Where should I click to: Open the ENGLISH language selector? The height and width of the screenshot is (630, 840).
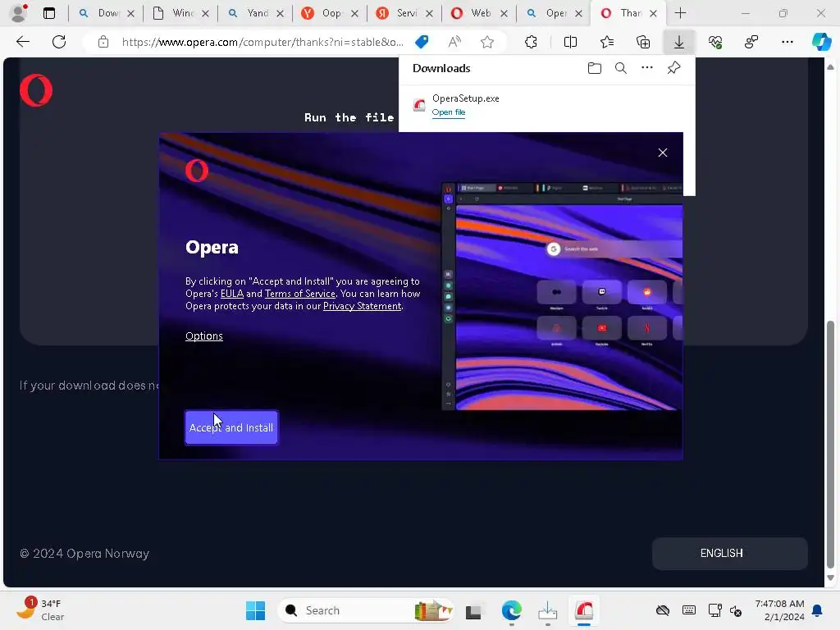(729, 554)
